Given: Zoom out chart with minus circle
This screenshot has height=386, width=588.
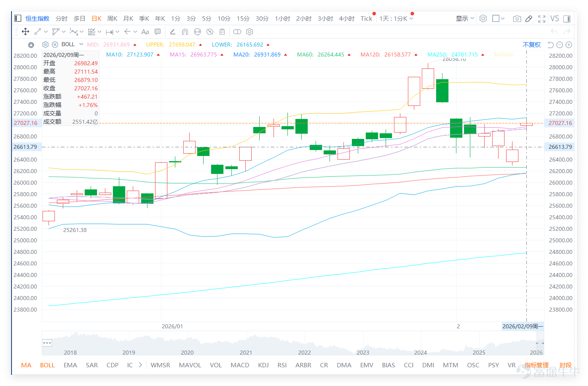Looking at the screenshot, I should tap(560, 45).
